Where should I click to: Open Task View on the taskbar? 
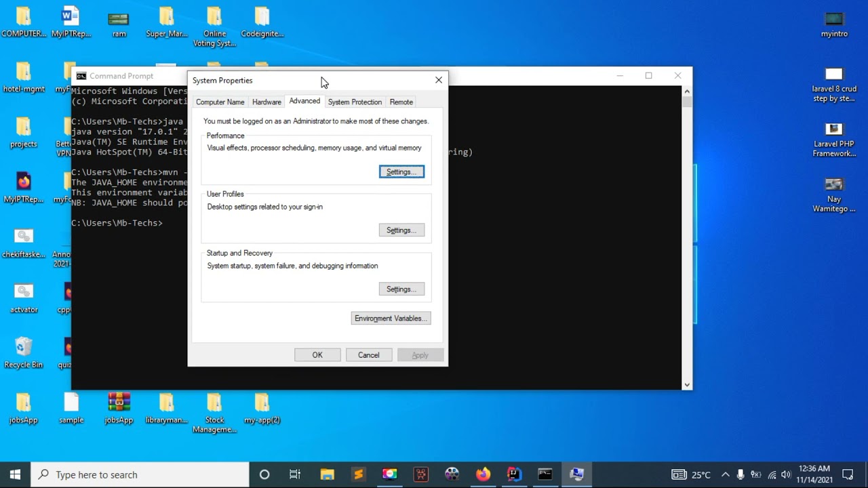tap(295, 474)
